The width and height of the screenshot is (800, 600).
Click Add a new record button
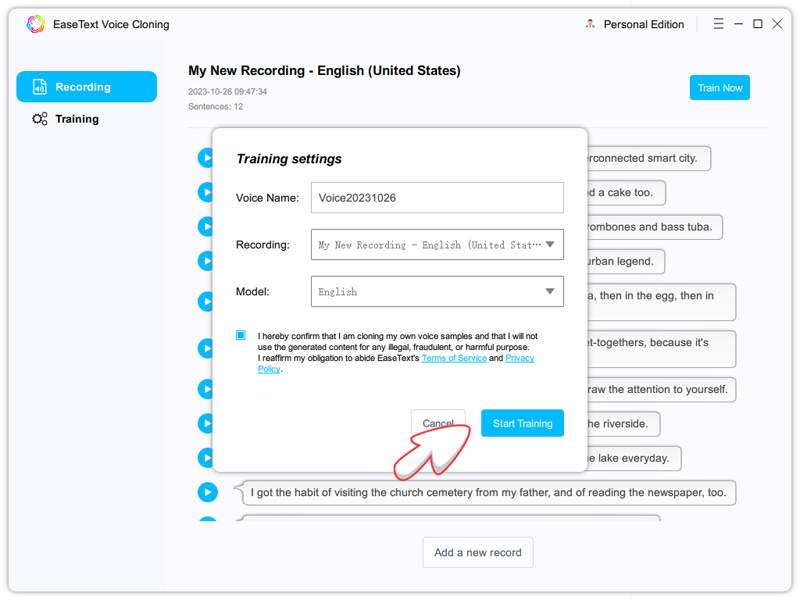[478, 553]
